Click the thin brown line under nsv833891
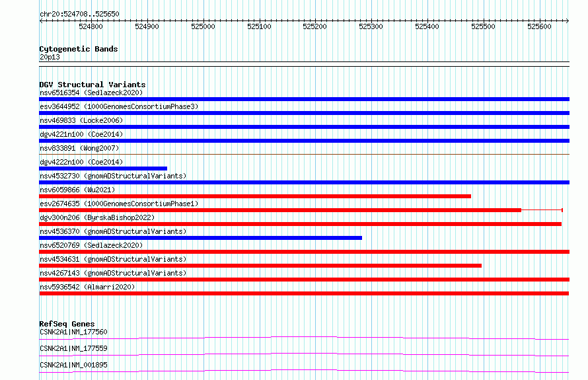The height and width of the screenshot is (380, 588). click(x=304, y=154)
